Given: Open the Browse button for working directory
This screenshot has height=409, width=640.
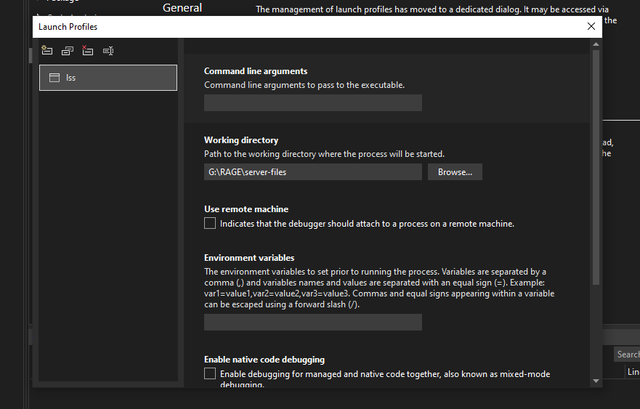Looking at the screenshot, I should (x=455, y=172).
